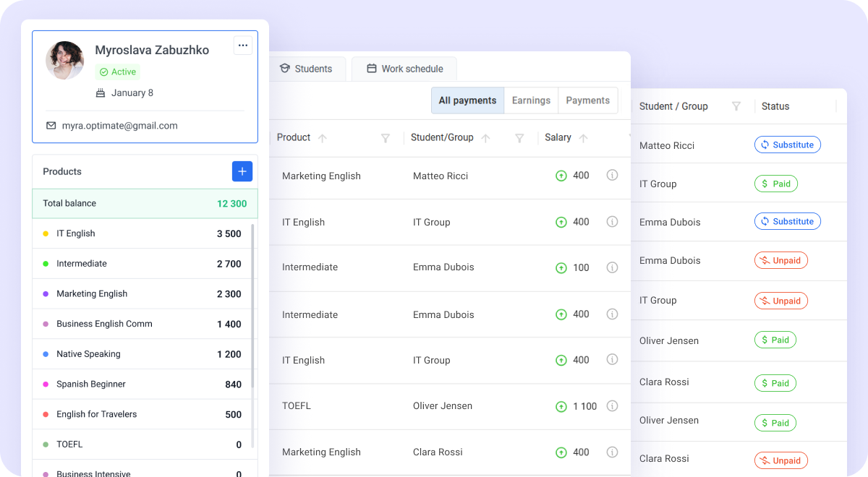Screen dimensions: 868x477
Task: Click the January 8 date text
Action: pyautogui.click(x=132, y=93)
